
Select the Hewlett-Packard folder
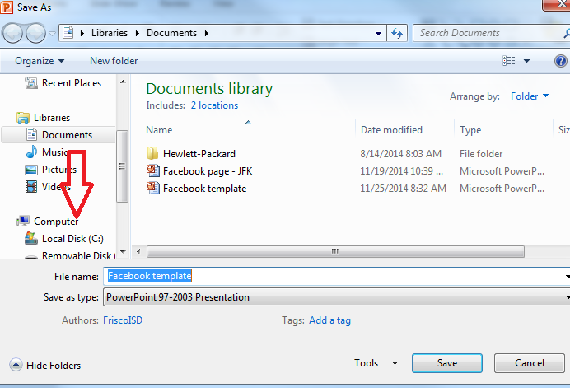point(199,154)
